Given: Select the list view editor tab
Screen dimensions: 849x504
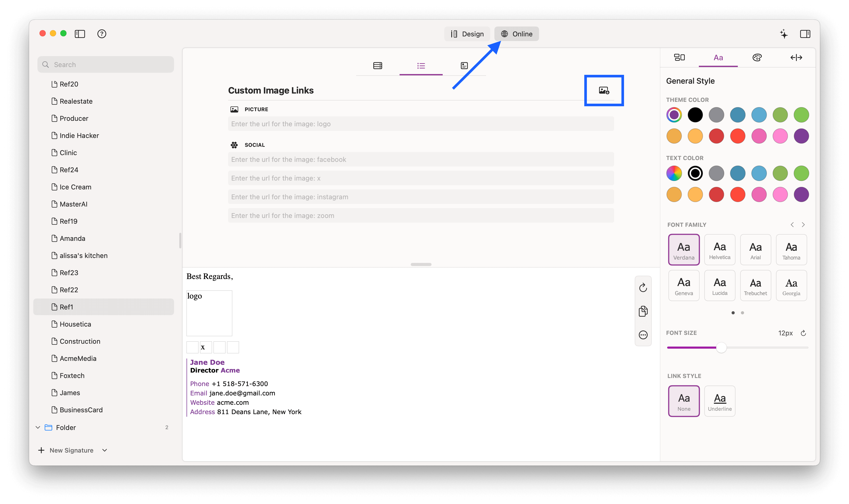Looking at the screenshot, I should point(421,65).
